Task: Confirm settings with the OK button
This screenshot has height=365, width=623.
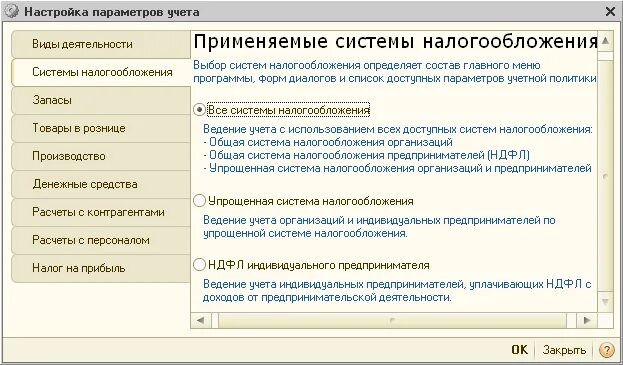Action: click(519, 350)
